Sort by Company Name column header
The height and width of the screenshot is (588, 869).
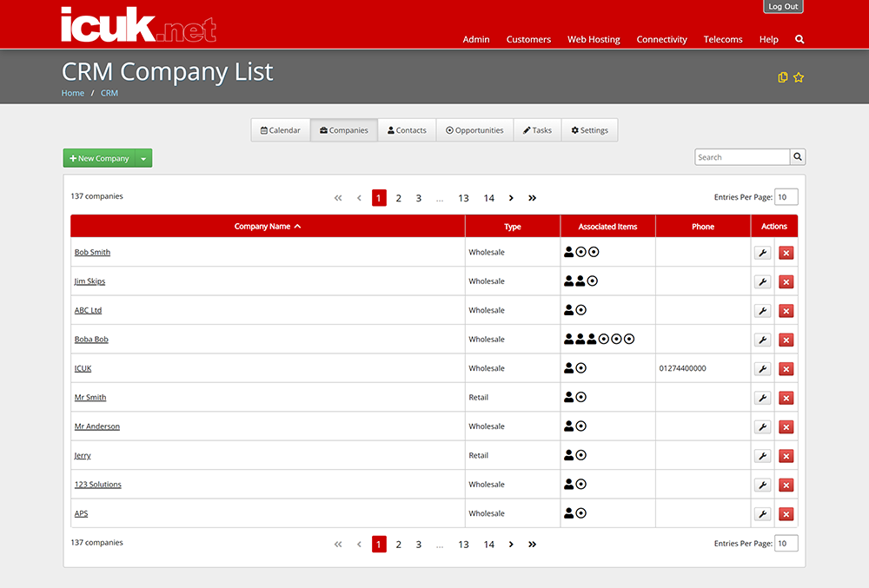point(267,227)
